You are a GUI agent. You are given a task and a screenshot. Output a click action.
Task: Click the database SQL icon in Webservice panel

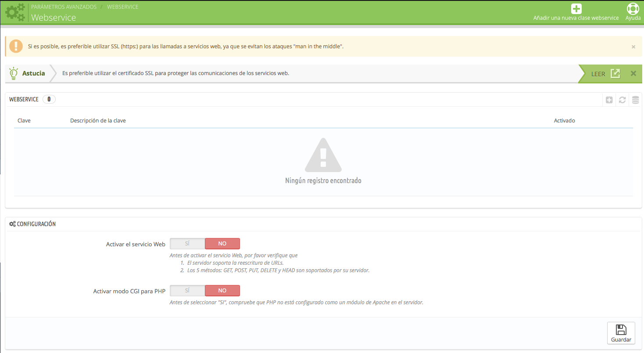[x=635, y=100]
